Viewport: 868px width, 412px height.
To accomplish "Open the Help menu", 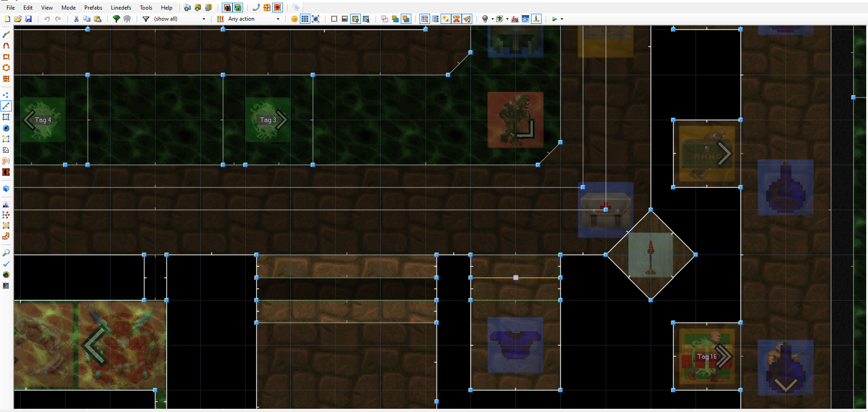I will pos(166,7).
